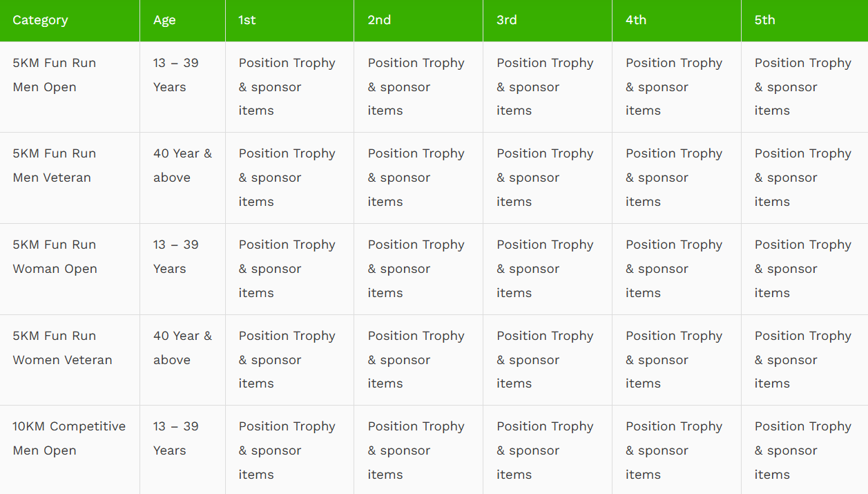Click 4th prize cell for 10KM Competitive
This screenshot has width=868, height=494.
(674, 450)
